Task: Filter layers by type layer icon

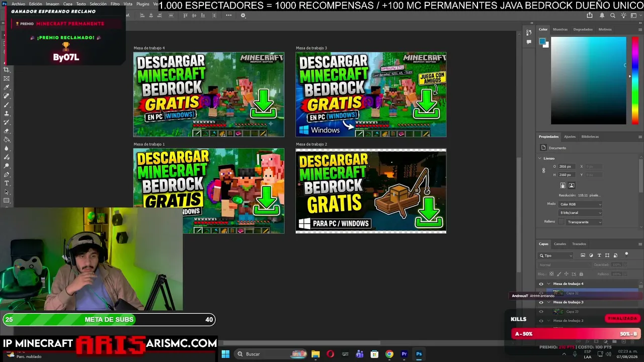Action: pyautogui.click(x=599, y=255)
